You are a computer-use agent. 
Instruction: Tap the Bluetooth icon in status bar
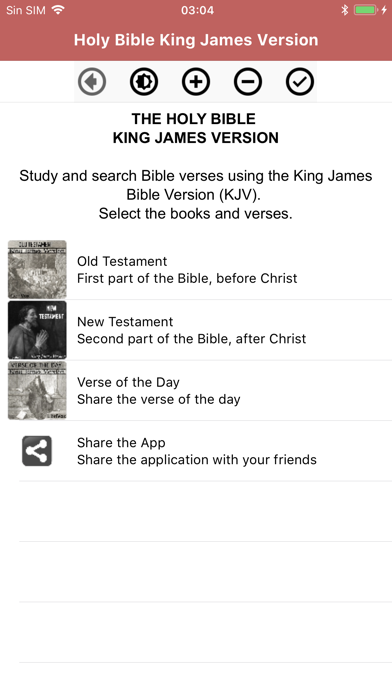coord(344,10)
